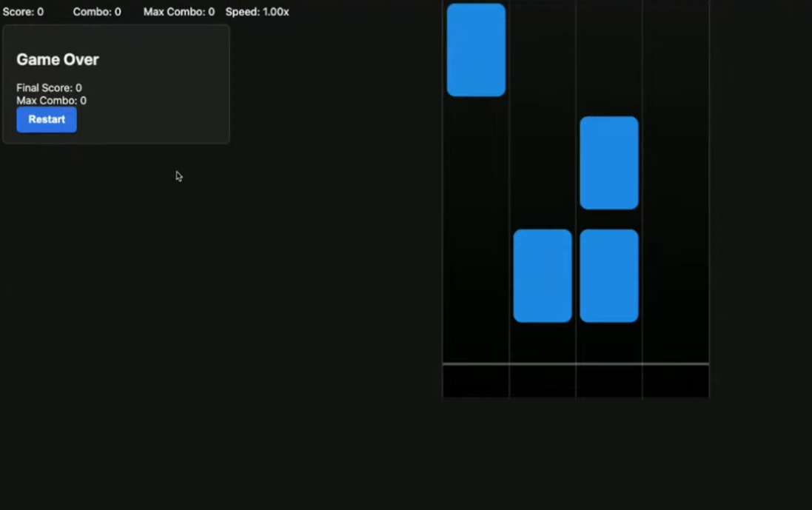The width and height of the screenshot is (812, 510).
Task: Click the gray horizontal hit line
Action: 576,363
